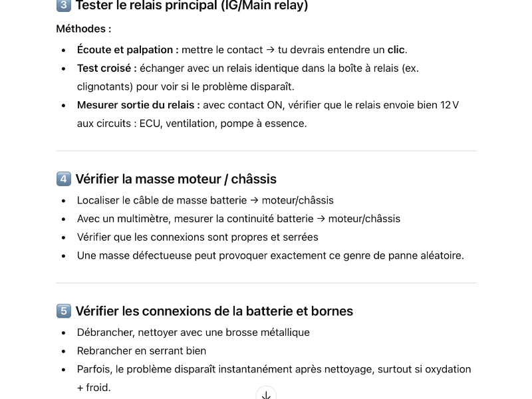Click the scroll-to-bottom arrow button
The width and height of the screenshot is (532, 399).
pyautogui.click(x=266, y=394)
